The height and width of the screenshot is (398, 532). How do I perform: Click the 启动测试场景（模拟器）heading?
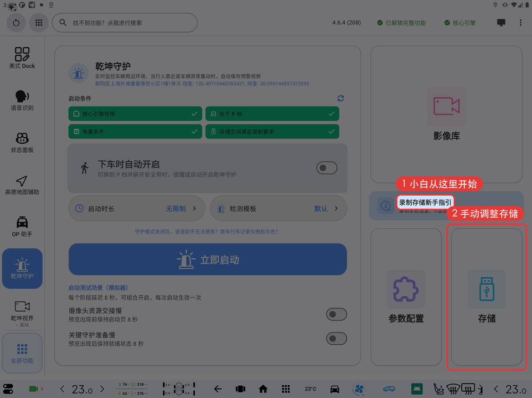(x=98, y=287)
